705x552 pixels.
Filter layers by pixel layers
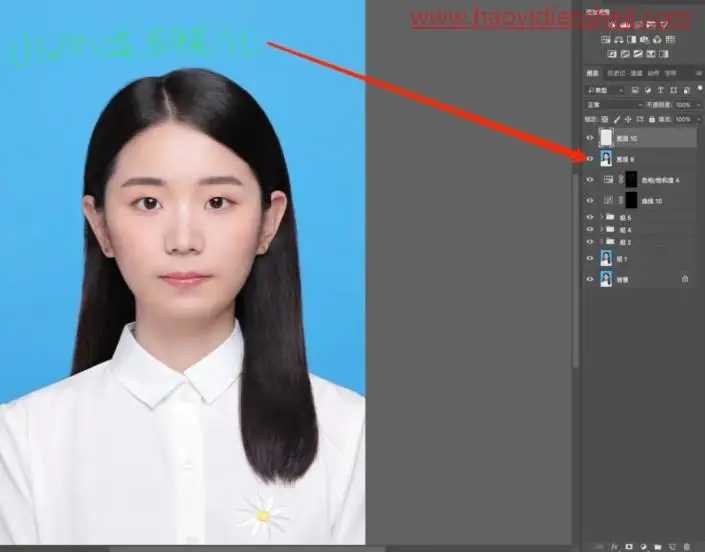(635, 90)
